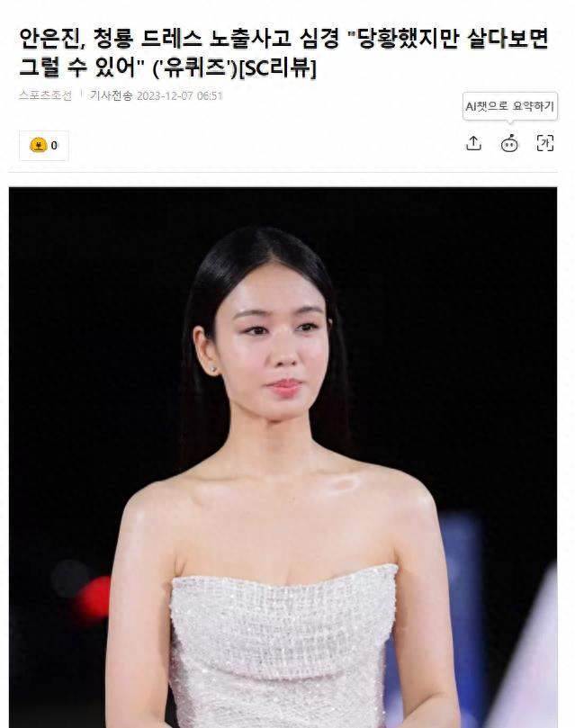Click the 2023-12-07 06:51 timestamp
This screenshot has height=728, width=575.
(180, 95)
